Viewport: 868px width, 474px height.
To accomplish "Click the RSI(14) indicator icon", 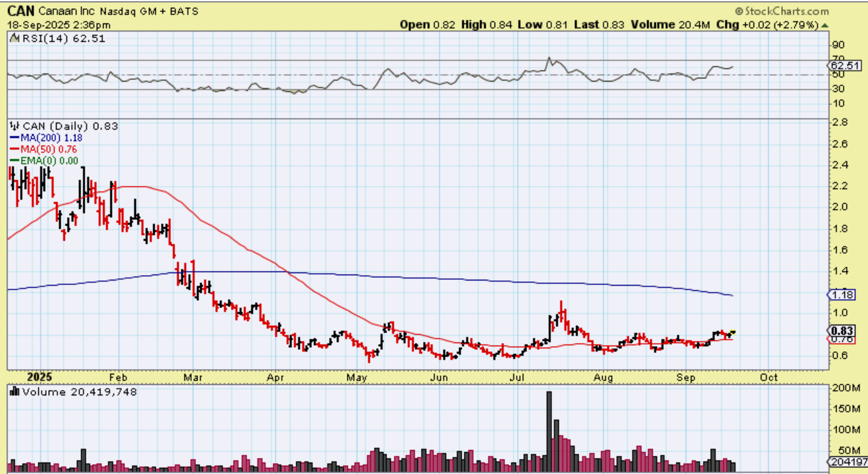I will [14, 38].
